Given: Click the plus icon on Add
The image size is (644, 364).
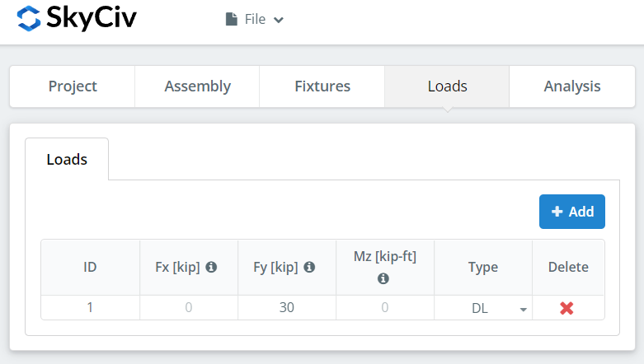Looking at the screenshot, I should (557, 212).
